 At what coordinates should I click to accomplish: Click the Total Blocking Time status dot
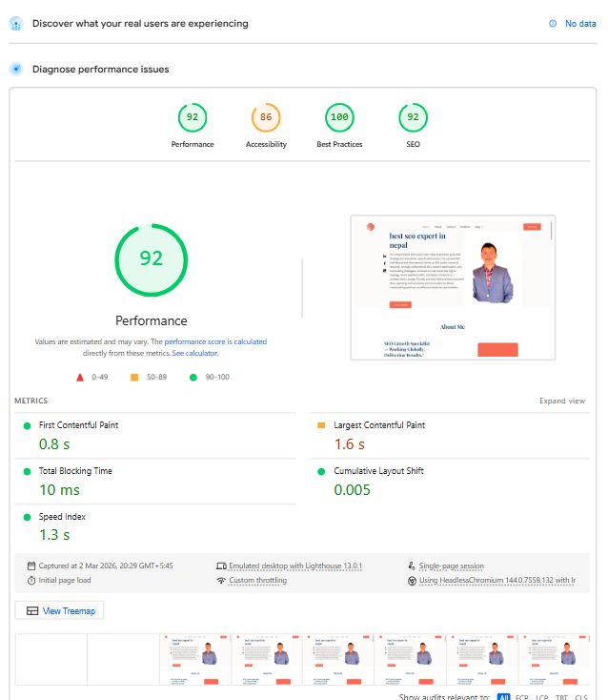(27, 471)
